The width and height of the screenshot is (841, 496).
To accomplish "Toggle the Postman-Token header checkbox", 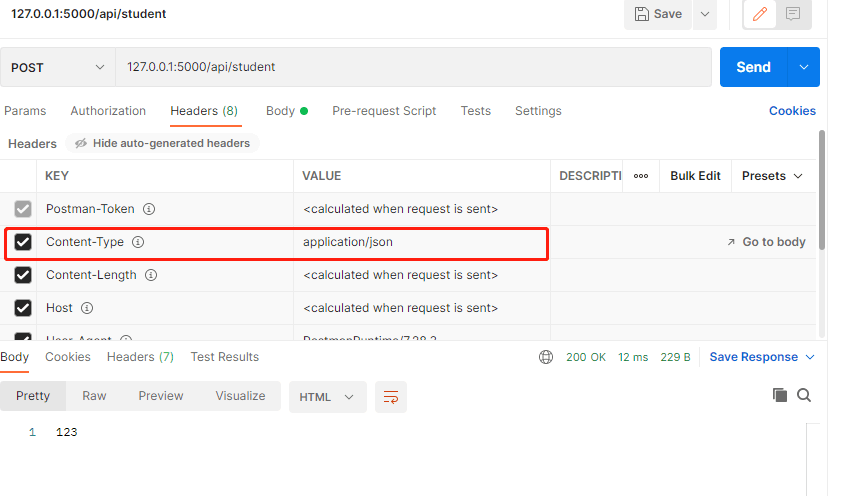I will click(23, 209).
